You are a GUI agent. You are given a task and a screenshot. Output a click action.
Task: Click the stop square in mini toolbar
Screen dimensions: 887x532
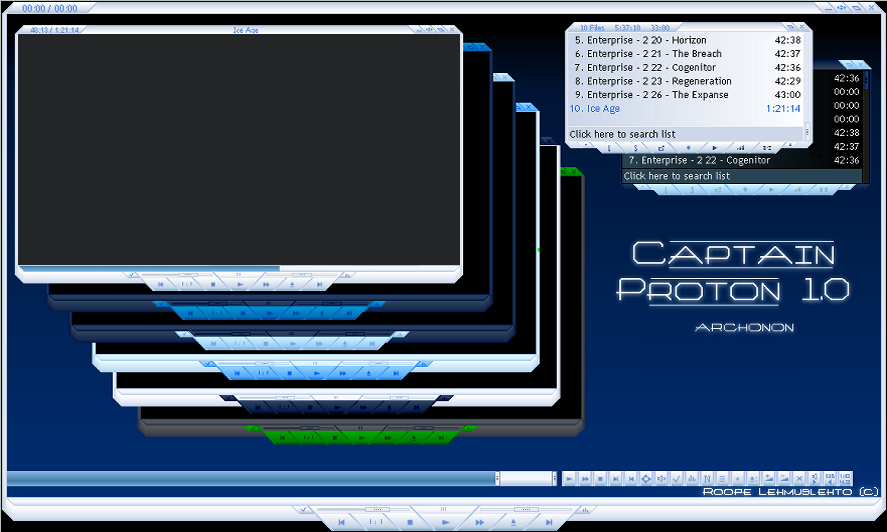(600, 479)
